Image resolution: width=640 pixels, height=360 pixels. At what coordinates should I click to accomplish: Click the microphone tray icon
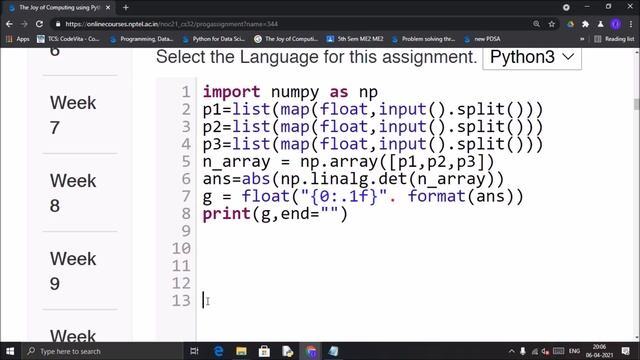pos(523,351)
